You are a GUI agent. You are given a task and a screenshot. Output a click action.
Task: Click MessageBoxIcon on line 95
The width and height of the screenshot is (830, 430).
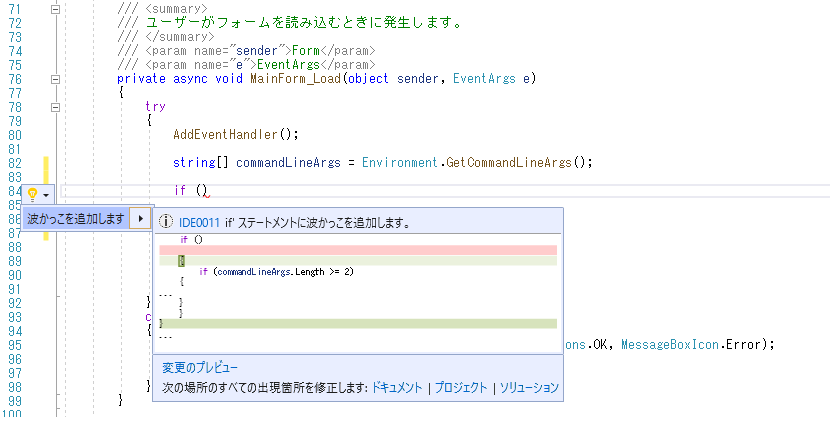(x=670, y=345)
